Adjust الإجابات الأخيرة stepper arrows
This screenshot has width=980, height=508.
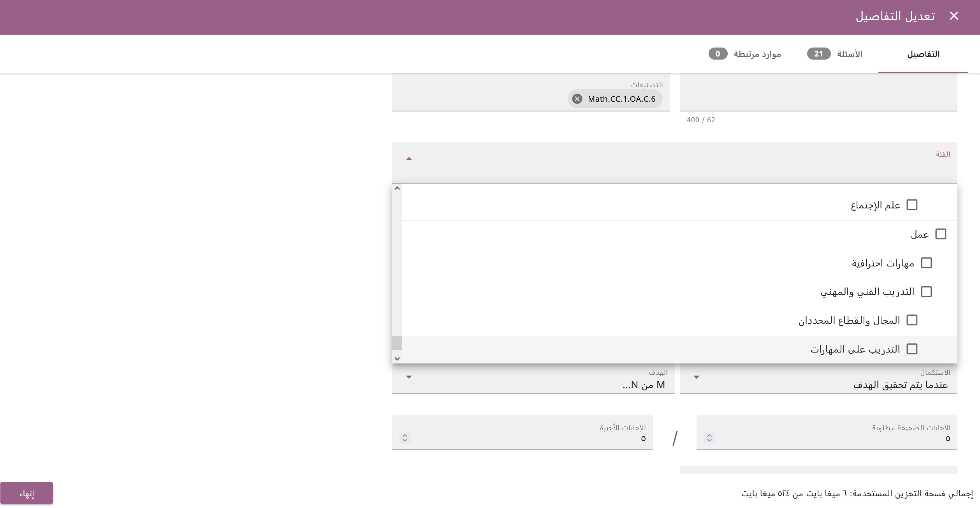pyautogui.click(x=405, y=438)
